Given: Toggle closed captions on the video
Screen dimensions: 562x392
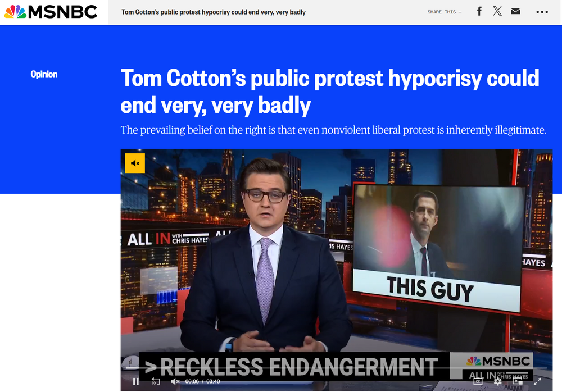Looking at the screenshot, I should click(478, 381).
